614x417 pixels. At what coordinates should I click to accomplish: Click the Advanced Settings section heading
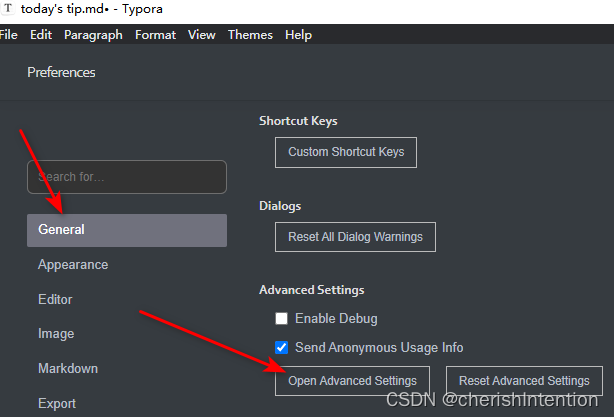click(x=312, y=290)
